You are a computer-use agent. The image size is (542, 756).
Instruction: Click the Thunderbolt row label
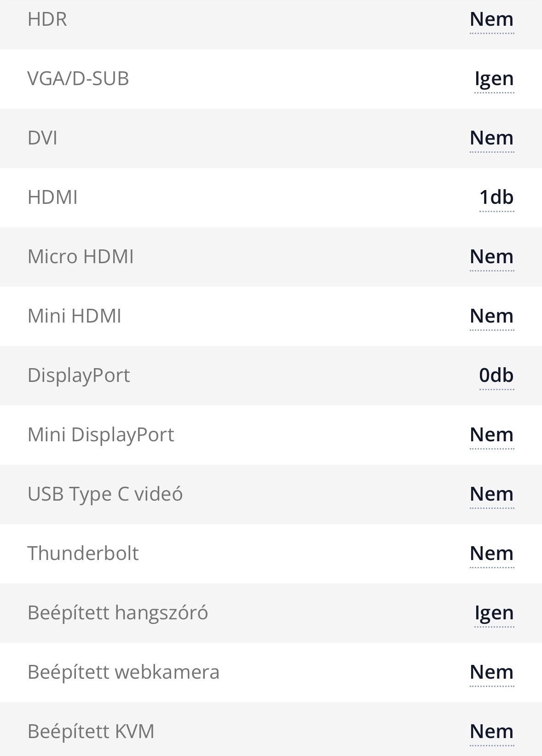pos(83,554)
